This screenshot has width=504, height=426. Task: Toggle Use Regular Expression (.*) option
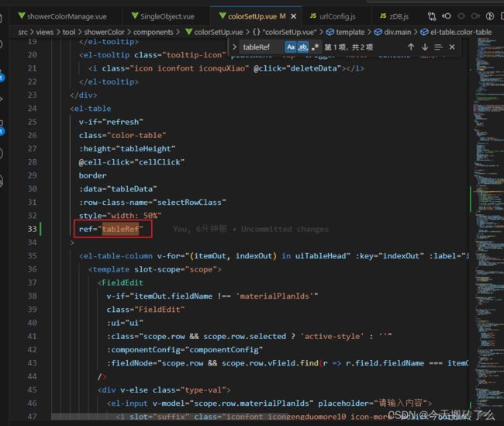[315, 47]
